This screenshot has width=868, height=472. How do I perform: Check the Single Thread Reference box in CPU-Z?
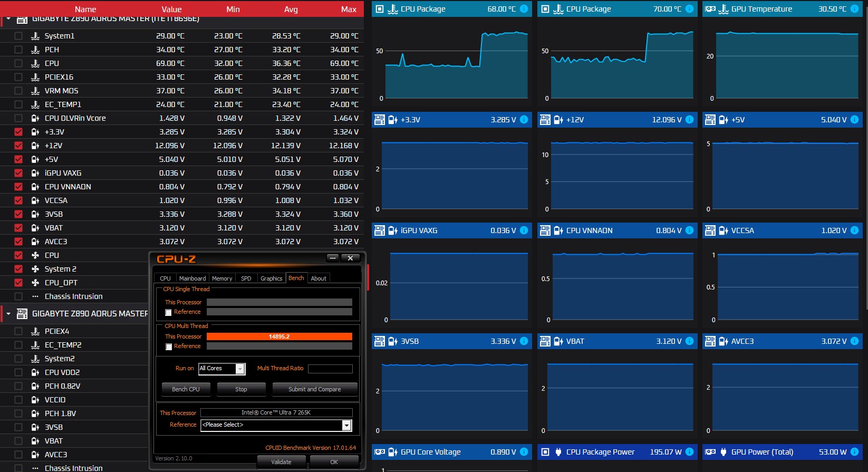169,312
